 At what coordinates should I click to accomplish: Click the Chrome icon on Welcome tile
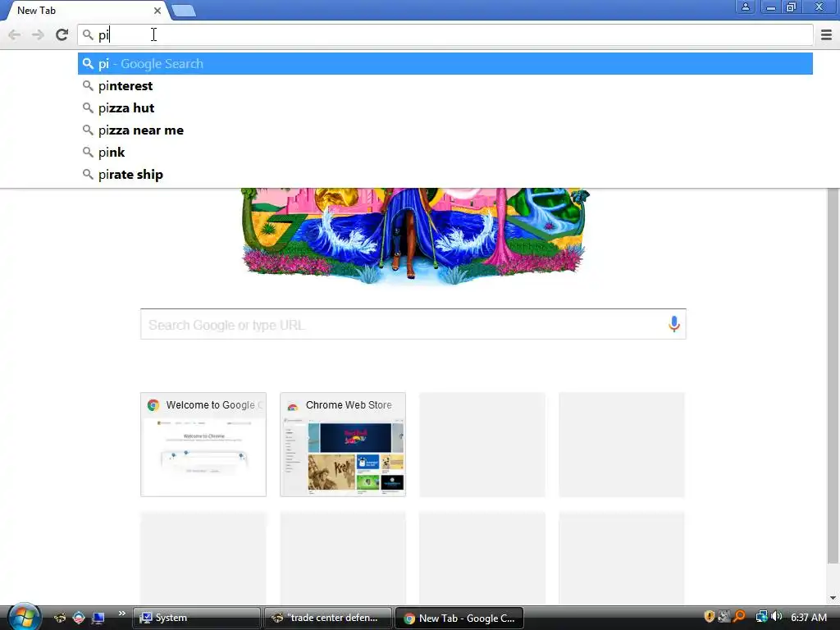pos(153,405)
